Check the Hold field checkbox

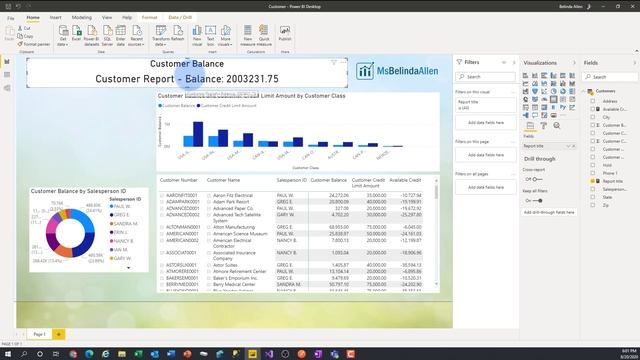point(593,165)
